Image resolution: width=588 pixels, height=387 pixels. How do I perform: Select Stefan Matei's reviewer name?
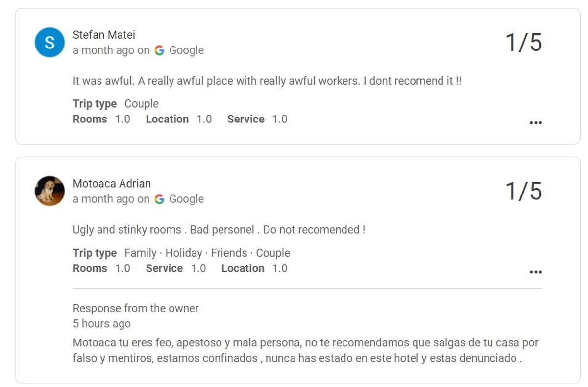(103, 35)
